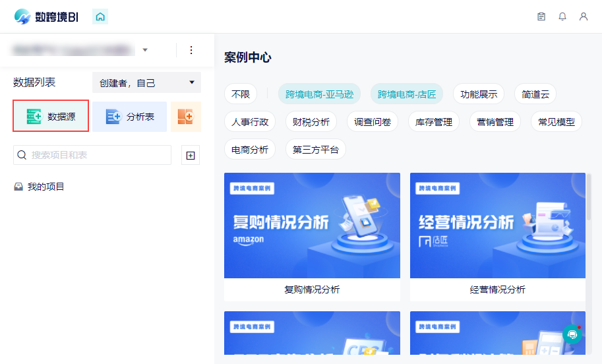Click the 经营情况分析 caption text
Viewport: 602px width, 364px height.
[498, 289]
